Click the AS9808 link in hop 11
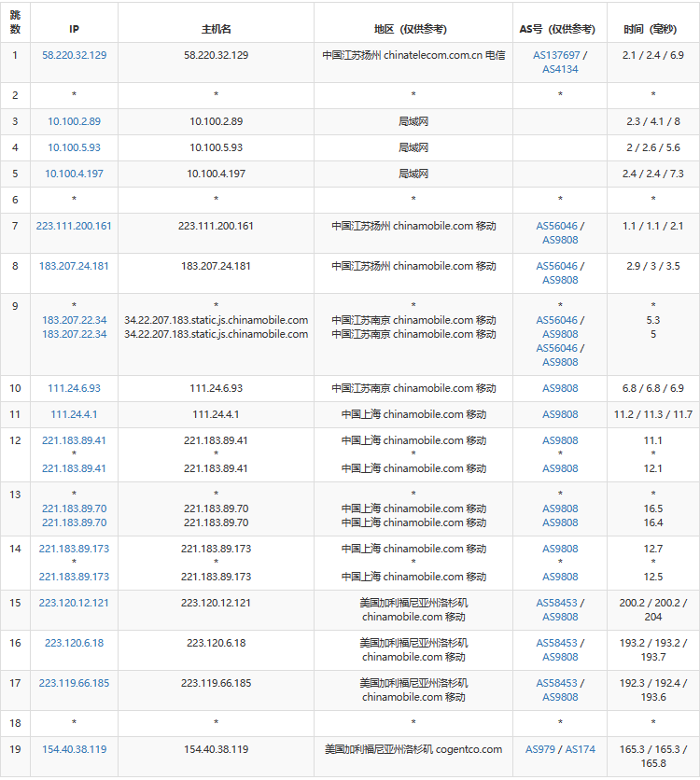The image size is (700, 780). coord(560,414)
